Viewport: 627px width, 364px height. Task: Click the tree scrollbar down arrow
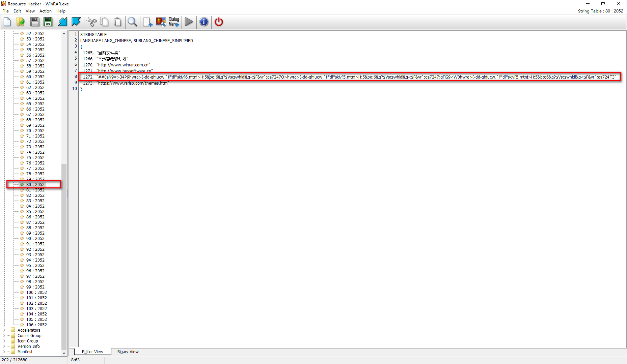click(64, 353)
